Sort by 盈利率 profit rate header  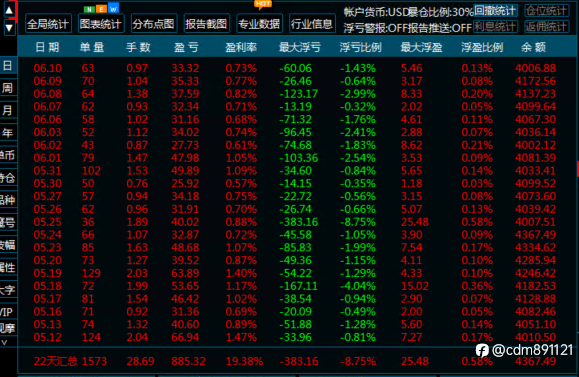pyautogui.click(x=241, y=47)
